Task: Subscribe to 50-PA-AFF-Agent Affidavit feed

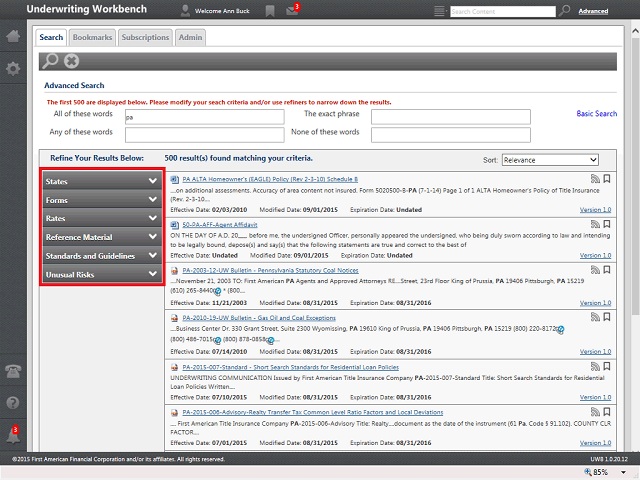Action: click(595, 224)
